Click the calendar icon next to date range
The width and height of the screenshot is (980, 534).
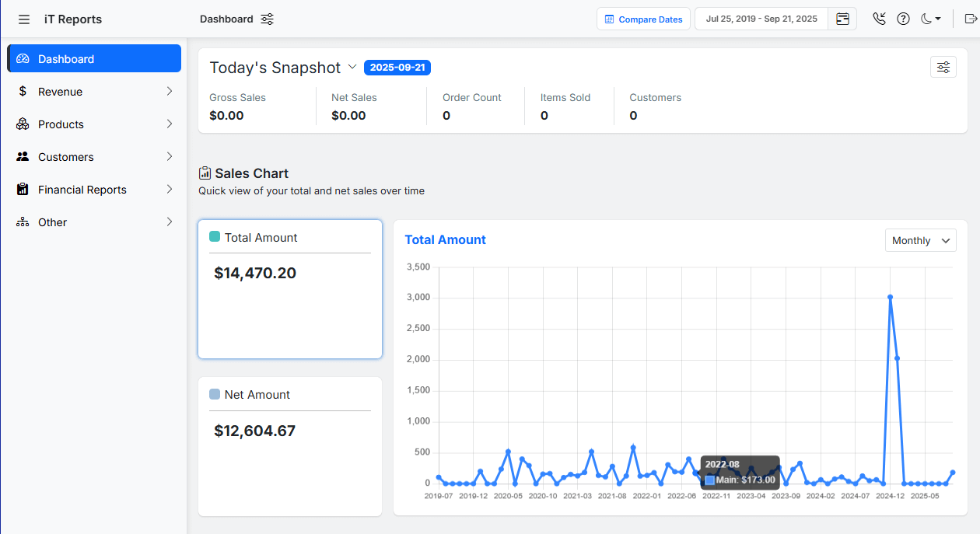842,19
